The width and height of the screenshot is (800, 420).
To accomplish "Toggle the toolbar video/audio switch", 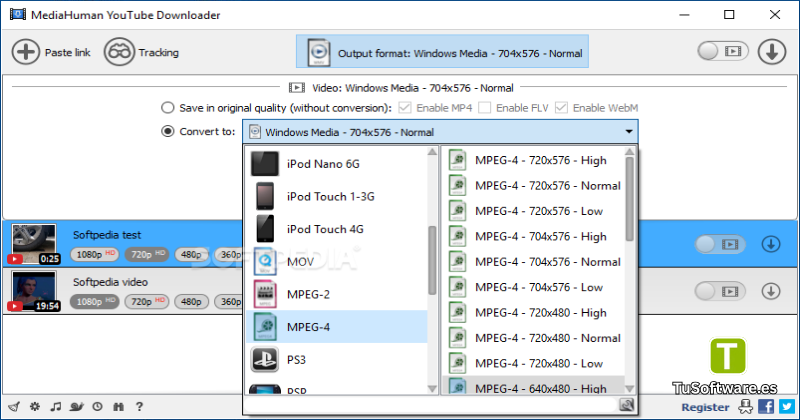I will click(x=722, y=51).
